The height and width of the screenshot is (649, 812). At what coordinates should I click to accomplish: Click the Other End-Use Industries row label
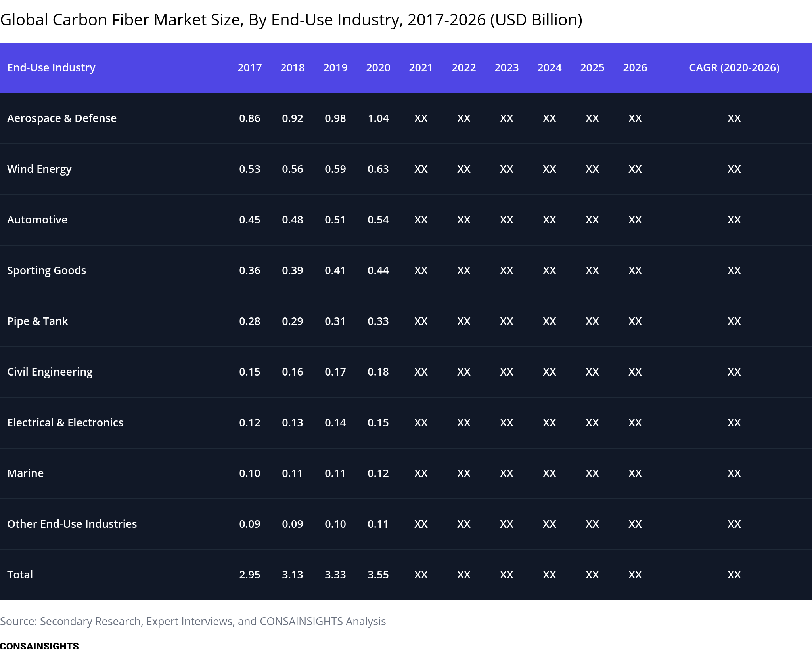[72, 524]
